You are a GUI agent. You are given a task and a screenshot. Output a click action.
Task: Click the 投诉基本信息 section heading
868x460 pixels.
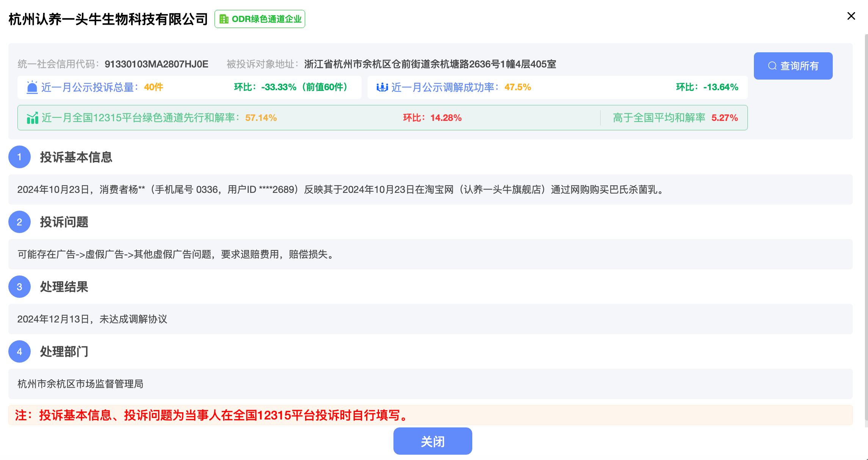pyautogui.click(x=76, y=157)
